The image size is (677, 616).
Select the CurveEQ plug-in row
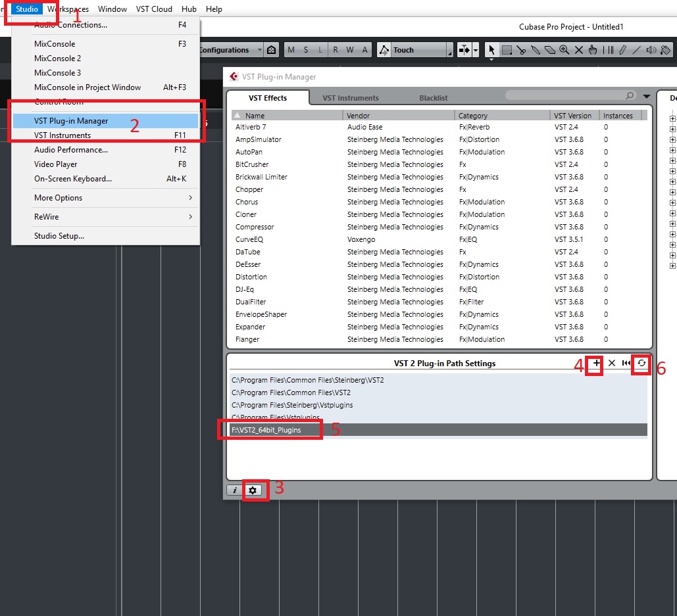click(x=439, y=239)
